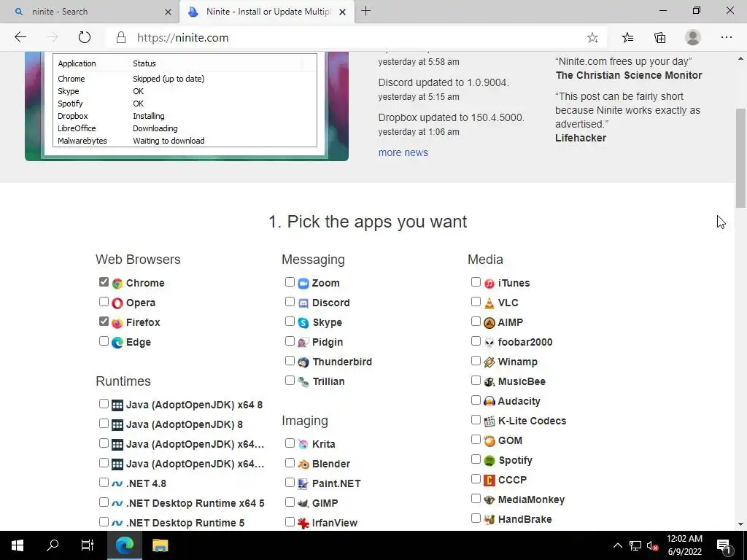
Task: Open Windows Start menu
Action: [x=18, y=545]
